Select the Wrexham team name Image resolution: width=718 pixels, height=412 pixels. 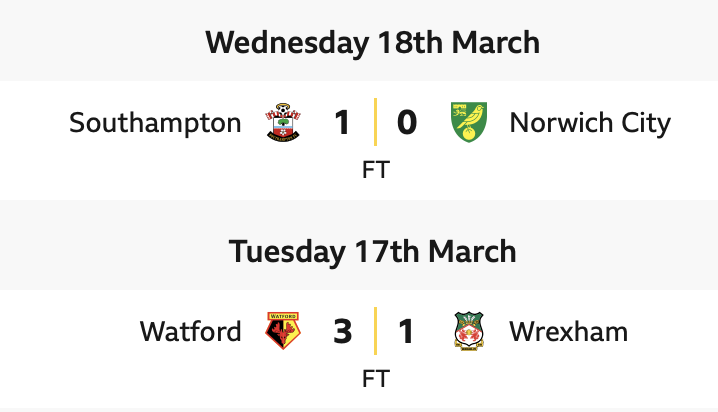pos(568,331)
